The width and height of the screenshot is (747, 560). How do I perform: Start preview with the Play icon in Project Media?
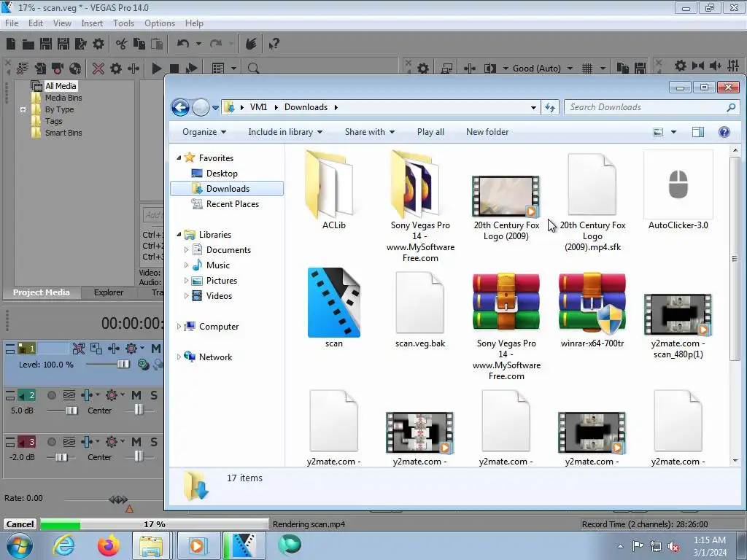156,69
